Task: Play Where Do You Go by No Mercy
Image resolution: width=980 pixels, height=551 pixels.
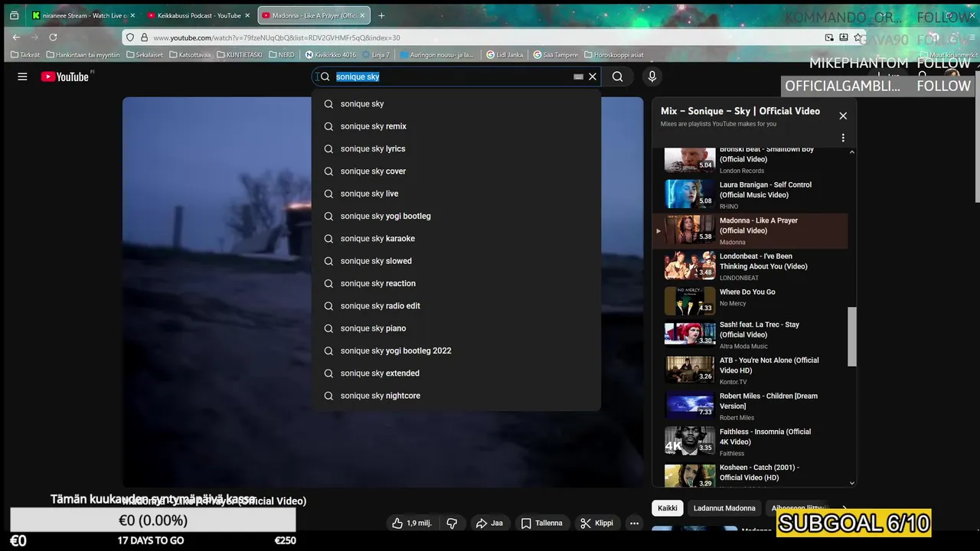Action: [750, 302]
